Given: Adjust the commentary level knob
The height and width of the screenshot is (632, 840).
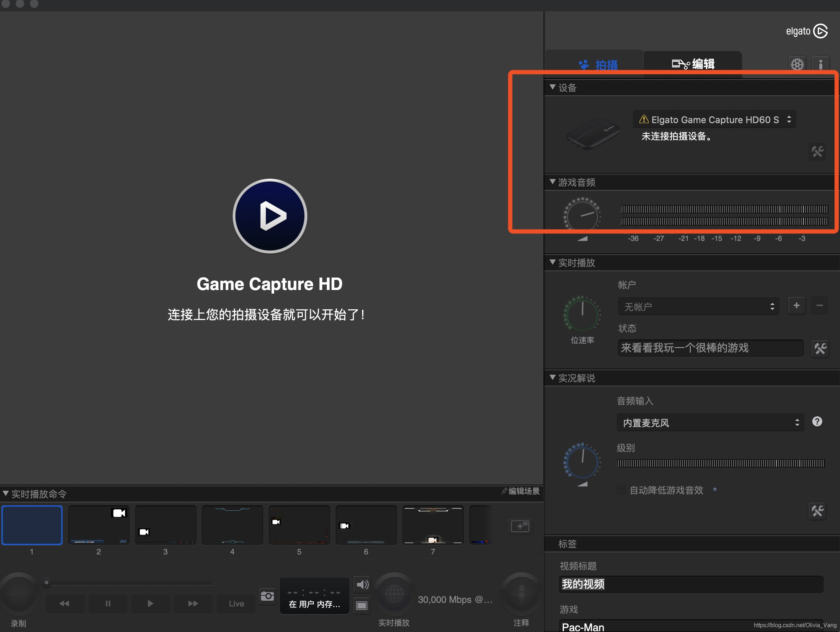Looking at the screenshot, I should (582, 461).
